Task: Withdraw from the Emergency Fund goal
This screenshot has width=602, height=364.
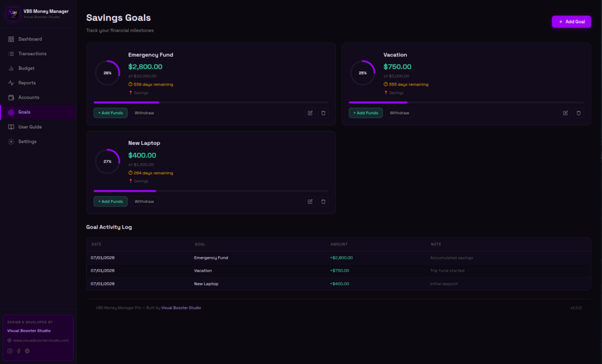Action: 144,113
